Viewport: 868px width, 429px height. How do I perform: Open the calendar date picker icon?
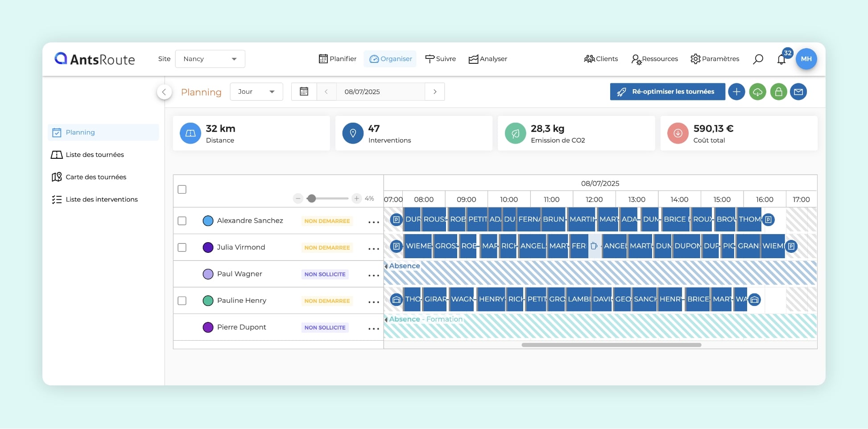coord(304,91)
